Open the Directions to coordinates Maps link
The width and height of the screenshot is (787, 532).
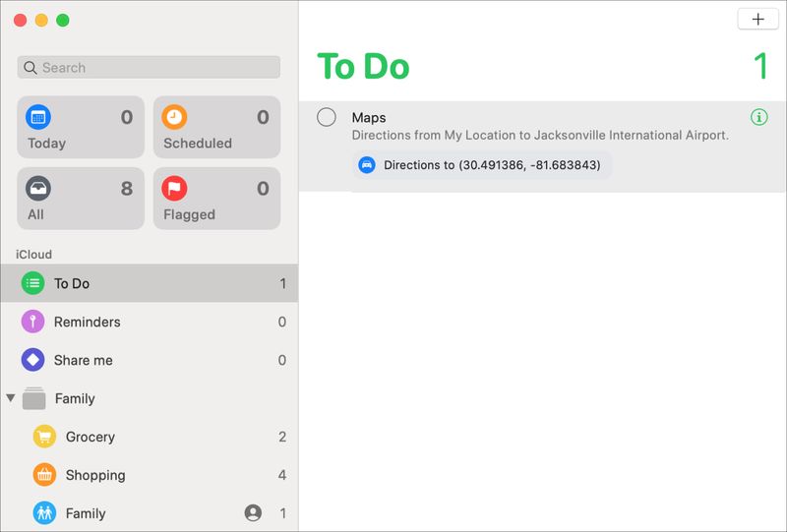point(482,165)
